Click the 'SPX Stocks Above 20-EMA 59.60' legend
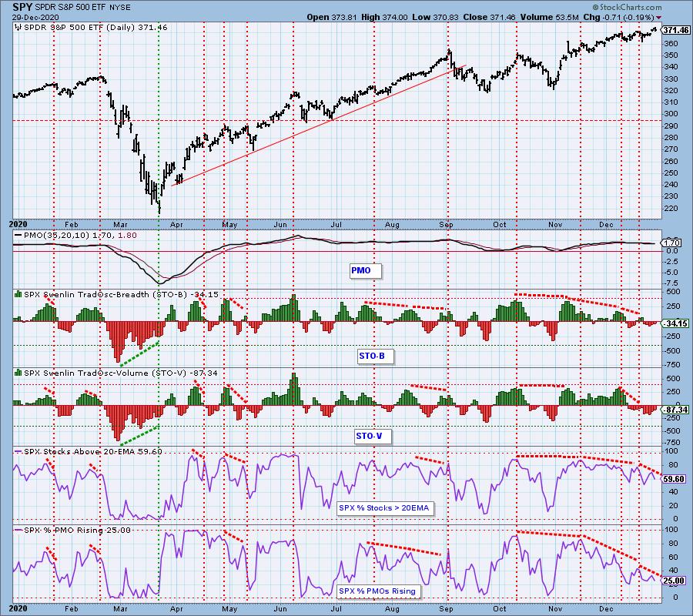Screen dimensions: 693x616 pos(93,452)
